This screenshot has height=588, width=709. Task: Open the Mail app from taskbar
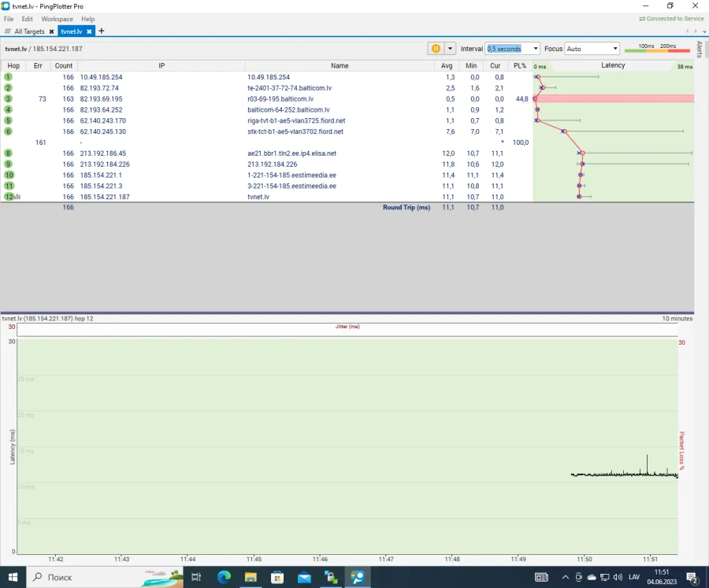tap(304, 577)
